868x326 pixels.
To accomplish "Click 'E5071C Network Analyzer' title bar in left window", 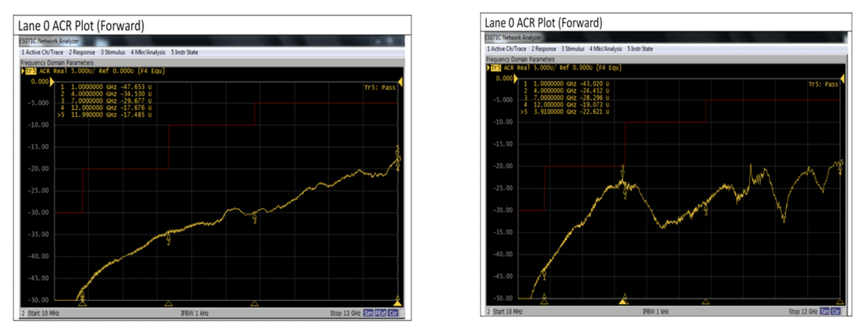I will pyautogui.click(x=49, y=41).
